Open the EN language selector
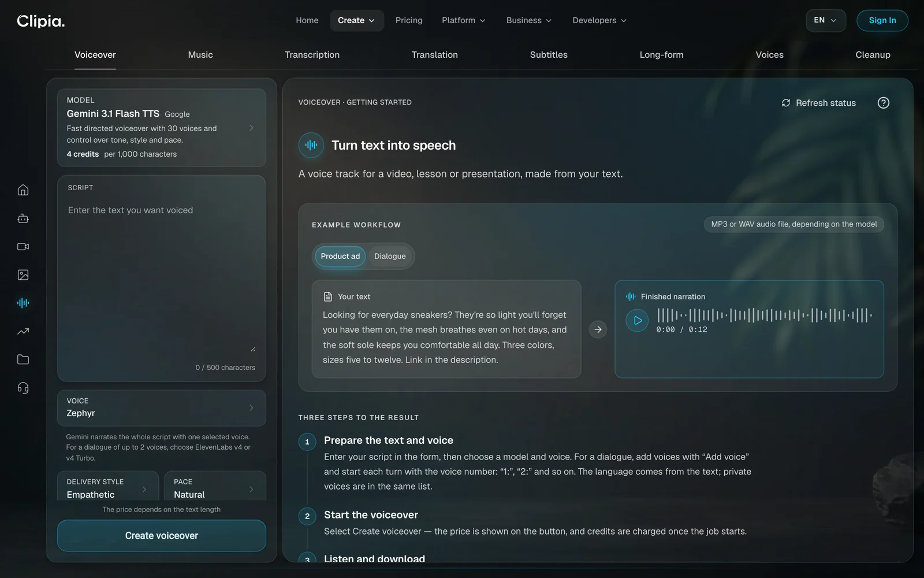This screenshot has width=924, height=578. coord(825,20)
